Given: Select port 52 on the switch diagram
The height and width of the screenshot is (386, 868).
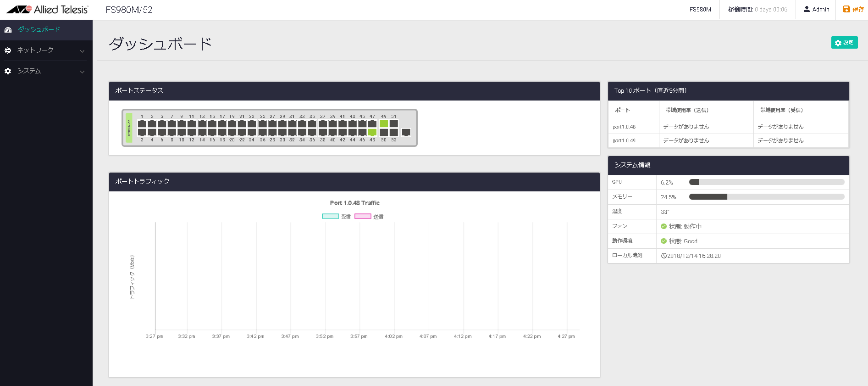Looking at the screenshot, I should pyautogui.click(x=394, y=133).
